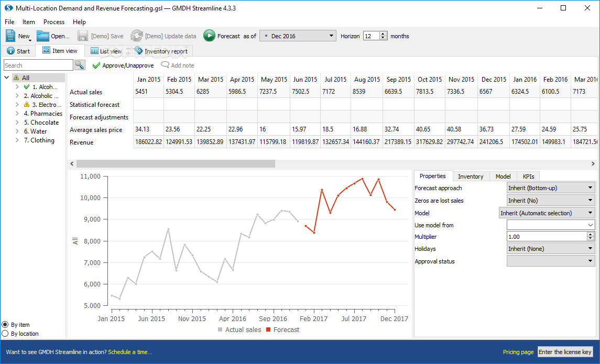Switch to the Properties tab
The width and height of the screenshot is (600, 364).
coord(432,176)
